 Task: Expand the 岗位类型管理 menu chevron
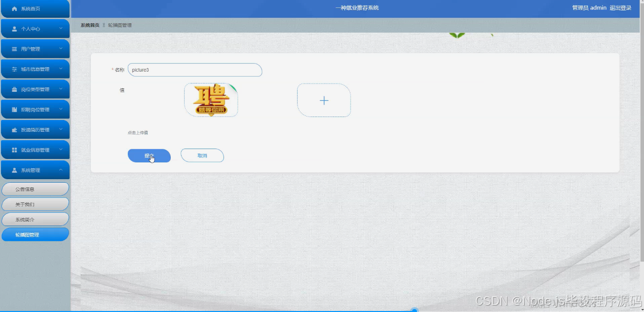61,89
